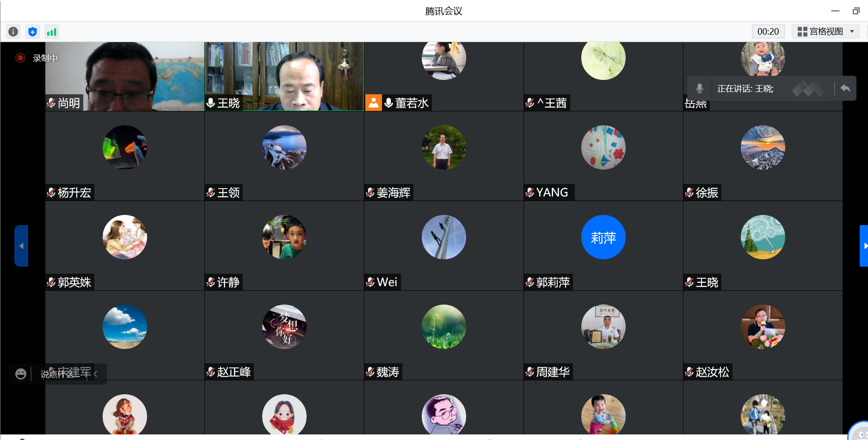Screen dimensions: 868x440
Task: Click Wei's avatar
Action: [x=444, y=237]
